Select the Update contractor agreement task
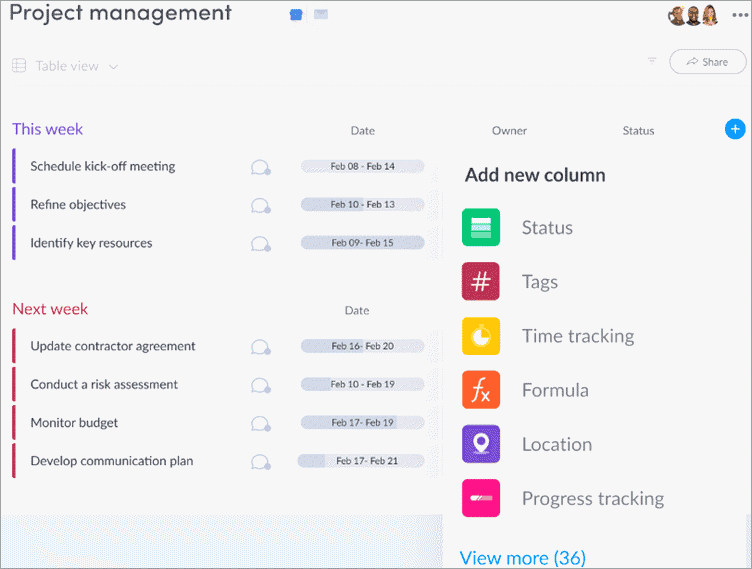 [x=113, y=346]
